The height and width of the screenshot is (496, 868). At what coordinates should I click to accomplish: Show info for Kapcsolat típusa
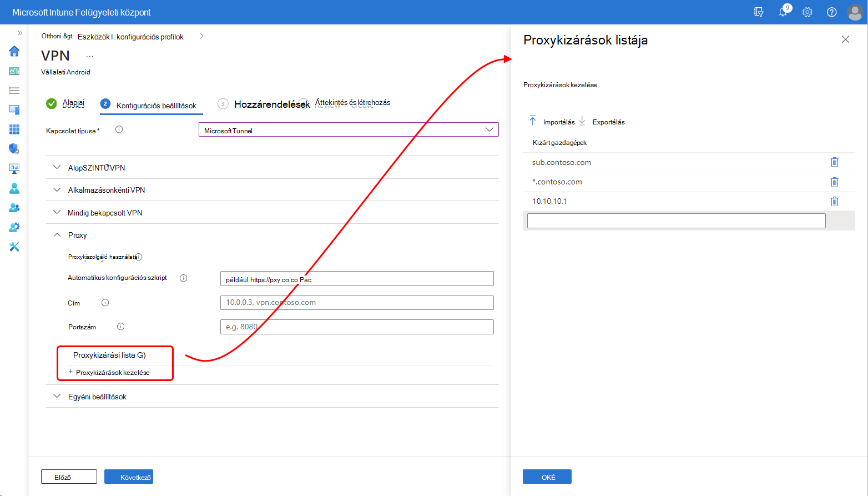point(119,129)
